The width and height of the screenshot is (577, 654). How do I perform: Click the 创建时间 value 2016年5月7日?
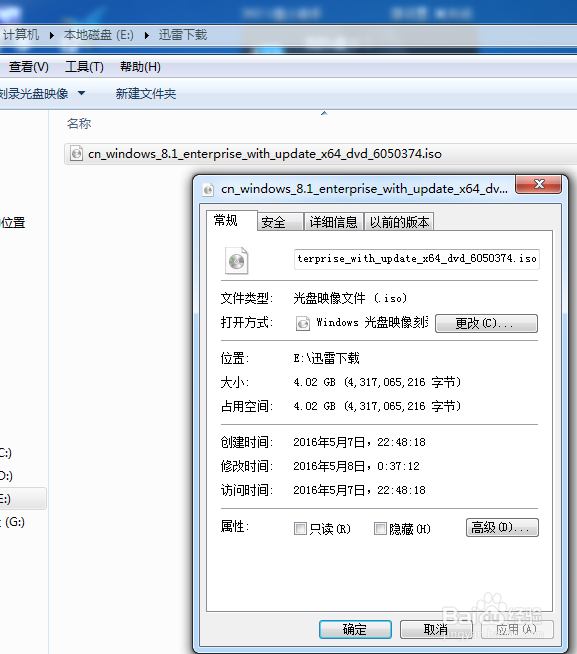[360, 442]
